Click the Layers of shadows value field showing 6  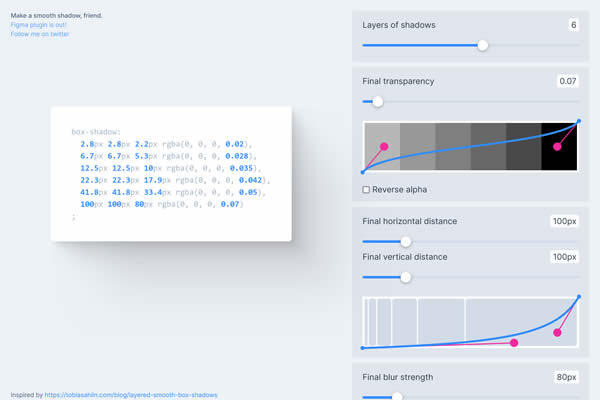573,25
